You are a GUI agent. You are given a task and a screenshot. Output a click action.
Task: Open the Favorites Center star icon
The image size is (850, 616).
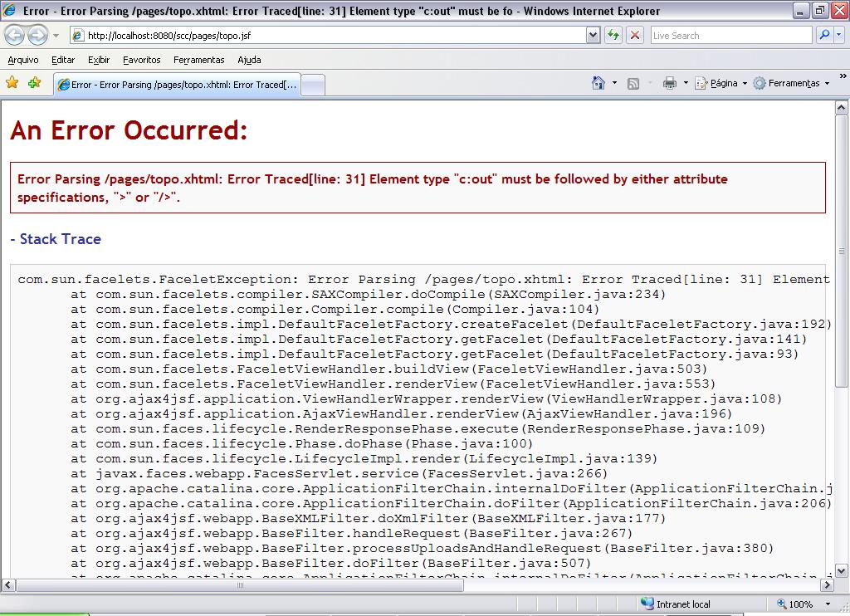tap(12, 82)
